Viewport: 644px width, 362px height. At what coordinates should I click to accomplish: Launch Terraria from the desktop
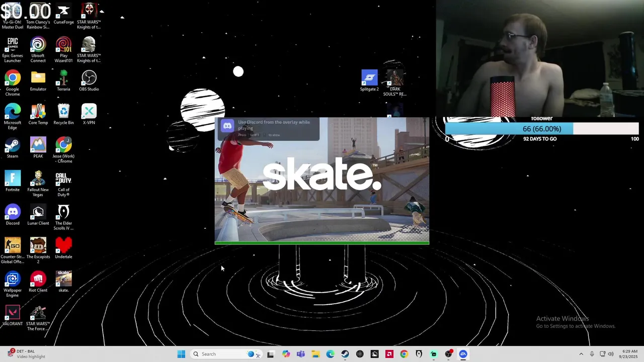click(63, 81)
